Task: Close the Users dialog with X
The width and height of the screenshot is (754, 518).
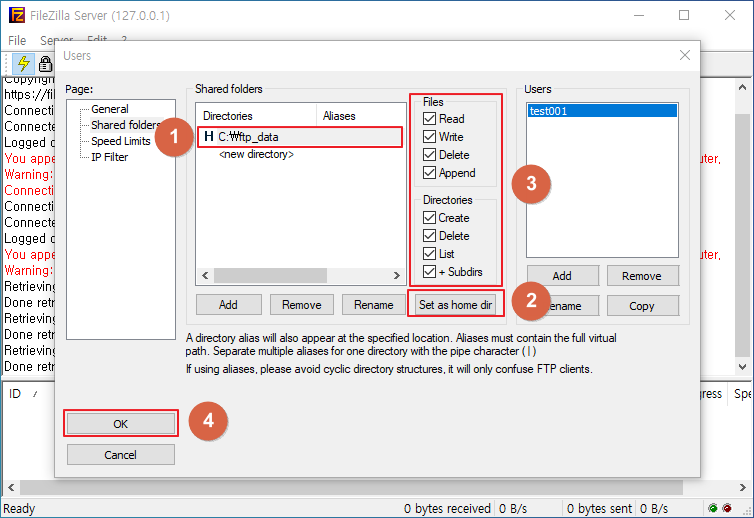Action: (685, 55)
